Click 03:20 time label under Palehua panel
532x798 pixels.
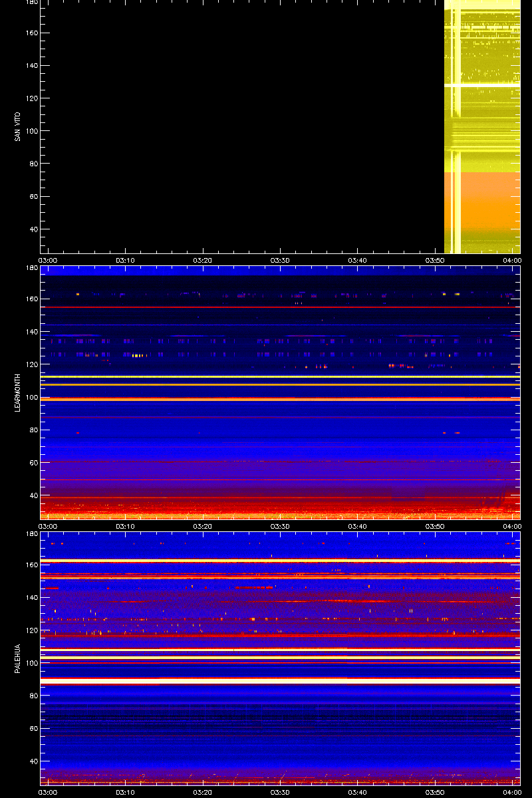[203, 792]
